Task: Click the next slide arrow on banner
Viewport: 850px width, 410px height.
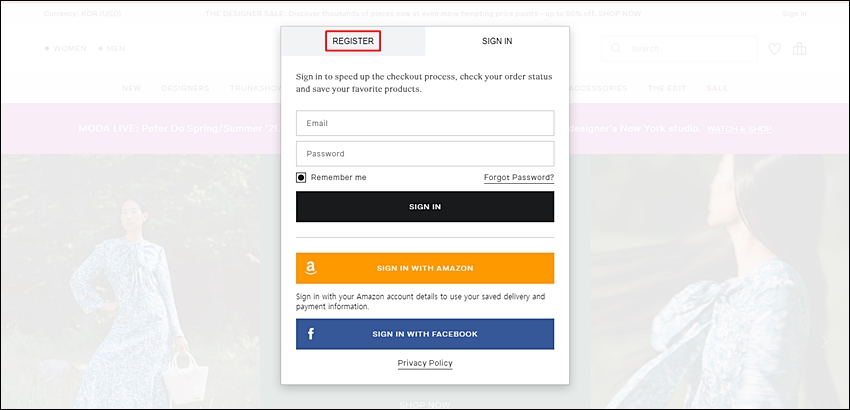Action: (824, 342)
